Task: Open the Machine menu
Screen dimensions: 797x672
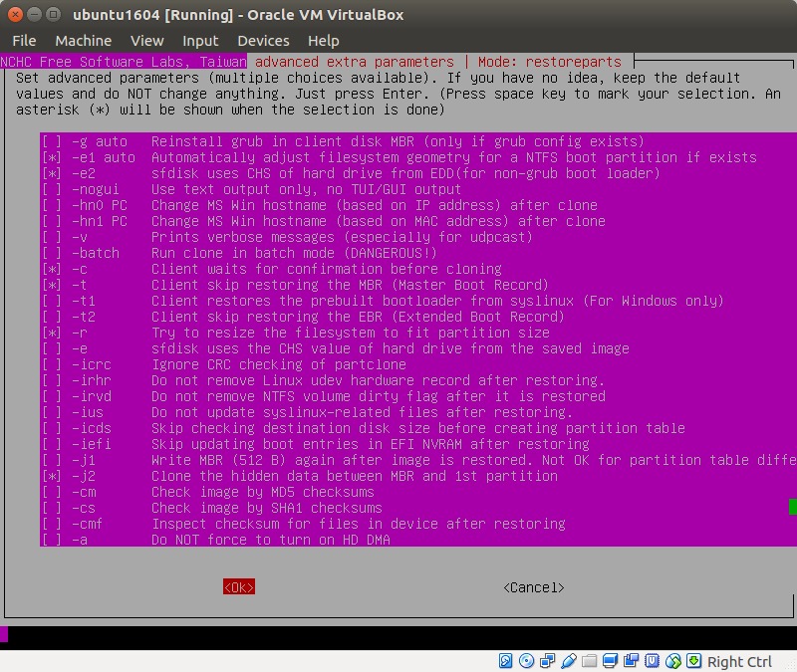Action: point(83,41)
